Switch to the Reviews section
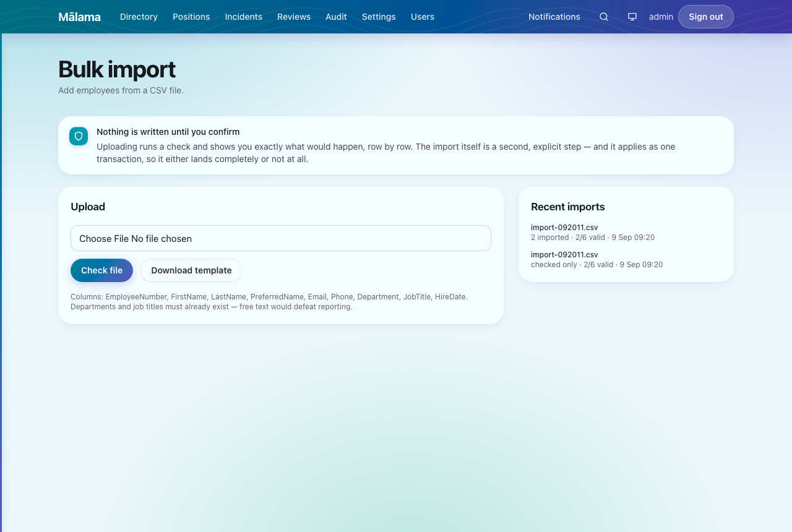 coord(294,17)
